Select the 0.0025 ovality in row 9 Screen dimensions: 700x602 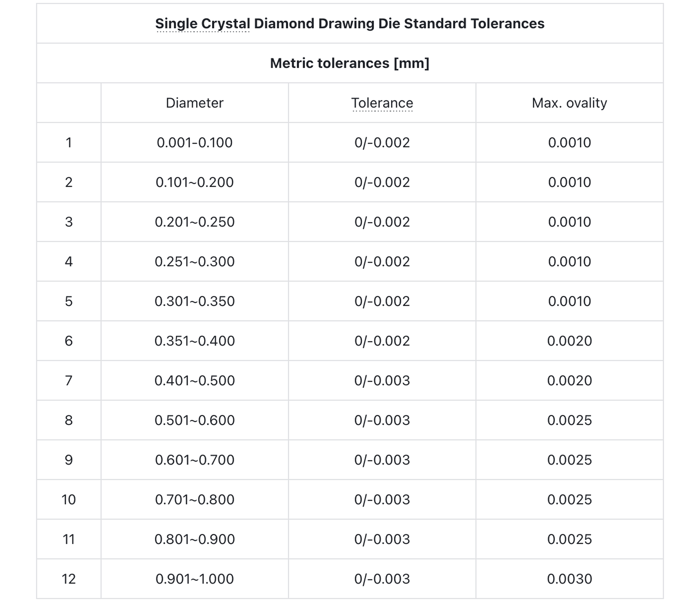tap(569, 460)
